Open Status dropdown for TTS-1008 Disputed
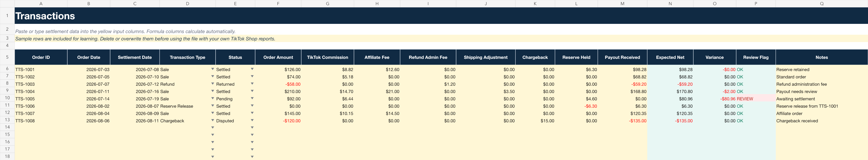Image resolution: width=868 pixels, height=160 pixels. coord(252,120)
